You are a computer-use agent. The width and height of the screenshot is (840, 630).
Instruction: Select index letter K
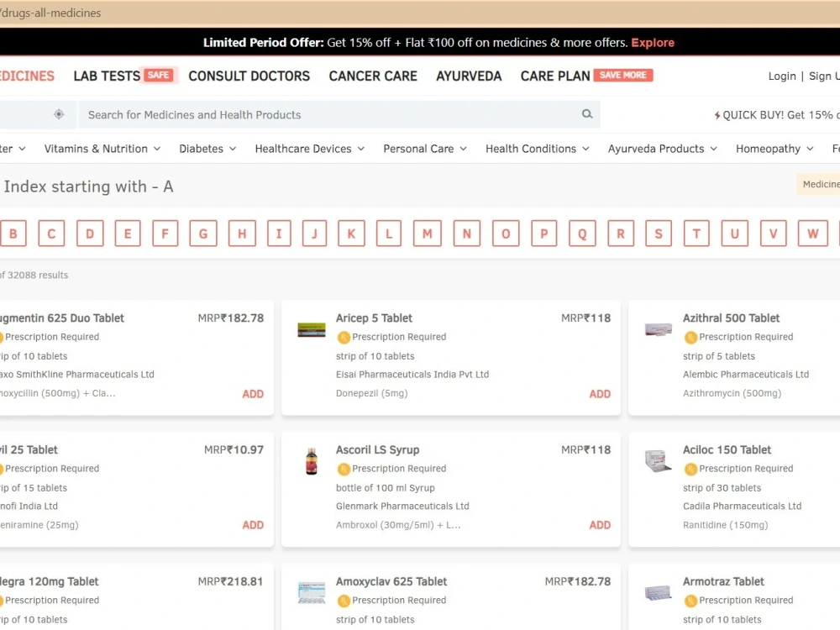pos(351,233)
